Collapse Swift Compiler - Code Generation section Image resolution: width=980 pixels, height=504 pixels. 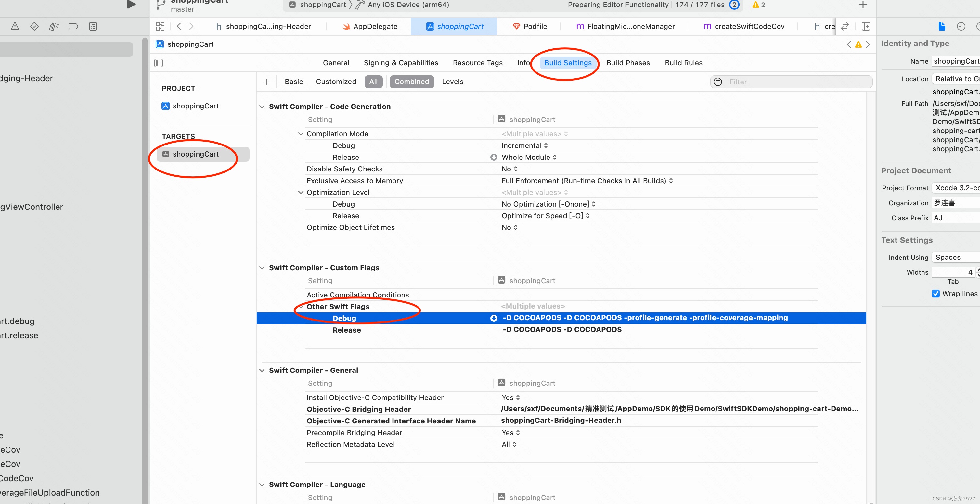pos(262,107)
